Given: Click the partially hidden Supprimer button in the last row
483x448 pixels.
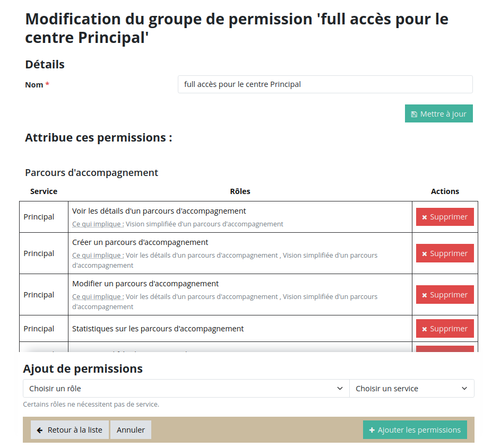Looking at the screenshot, I should point(445,349).
